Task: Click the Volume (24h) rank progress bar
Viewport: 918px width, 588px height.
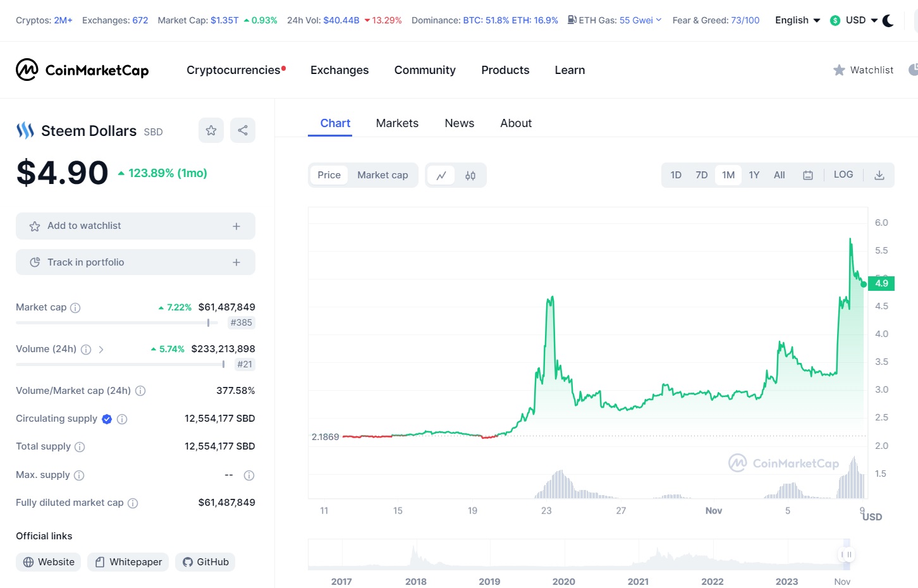Action: [x=120, y=364]
